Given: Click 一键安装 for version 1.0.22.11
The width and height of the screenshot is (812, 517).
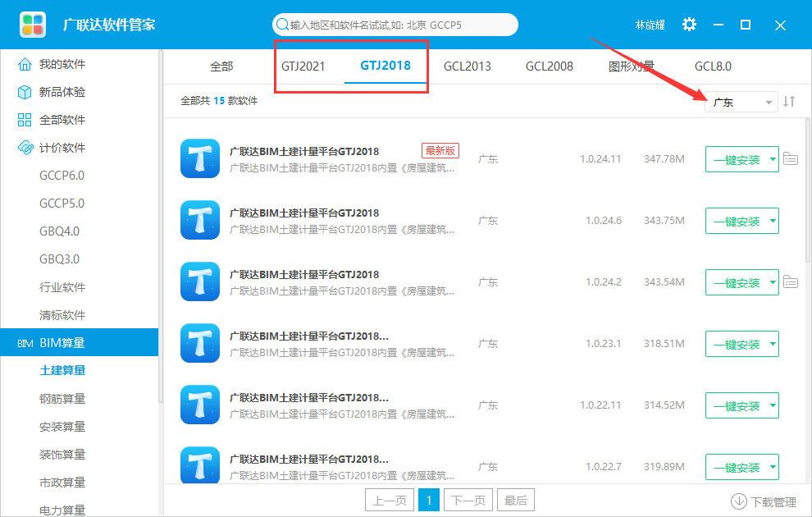Looking at the screenshot, I should click(x=737, y=406).
